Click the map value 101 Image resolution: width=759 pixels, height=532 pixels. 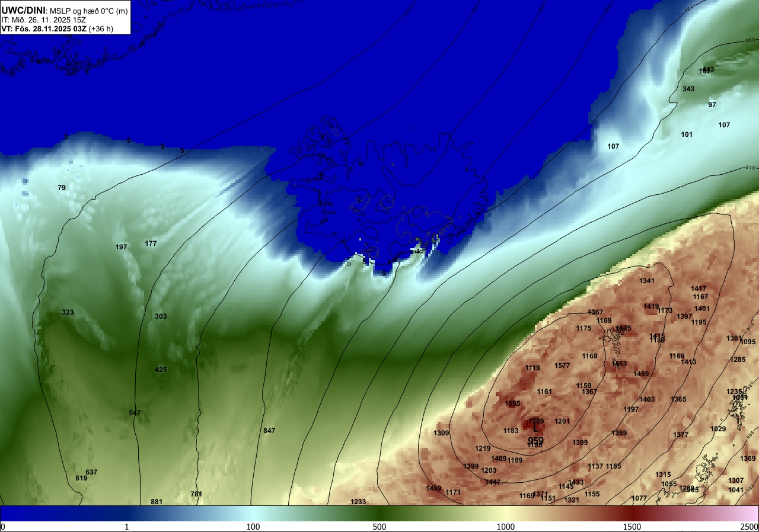click(x=687, y=134)
